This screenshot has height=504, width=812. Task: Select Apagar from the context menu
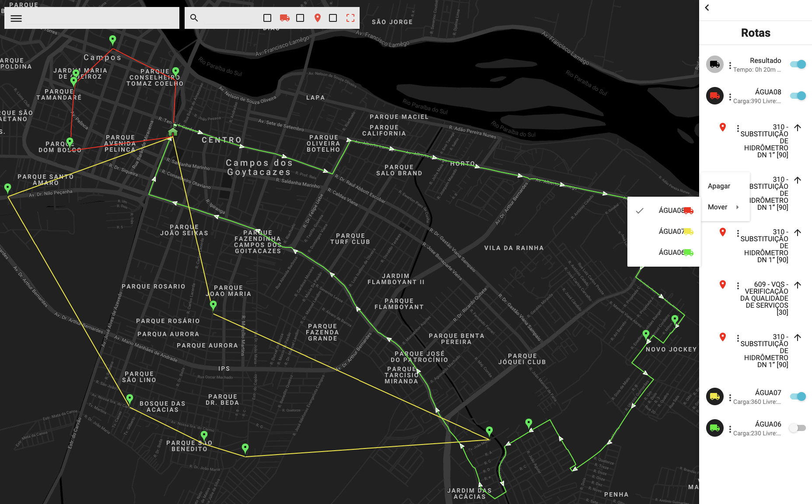click(x=719, y=186)
